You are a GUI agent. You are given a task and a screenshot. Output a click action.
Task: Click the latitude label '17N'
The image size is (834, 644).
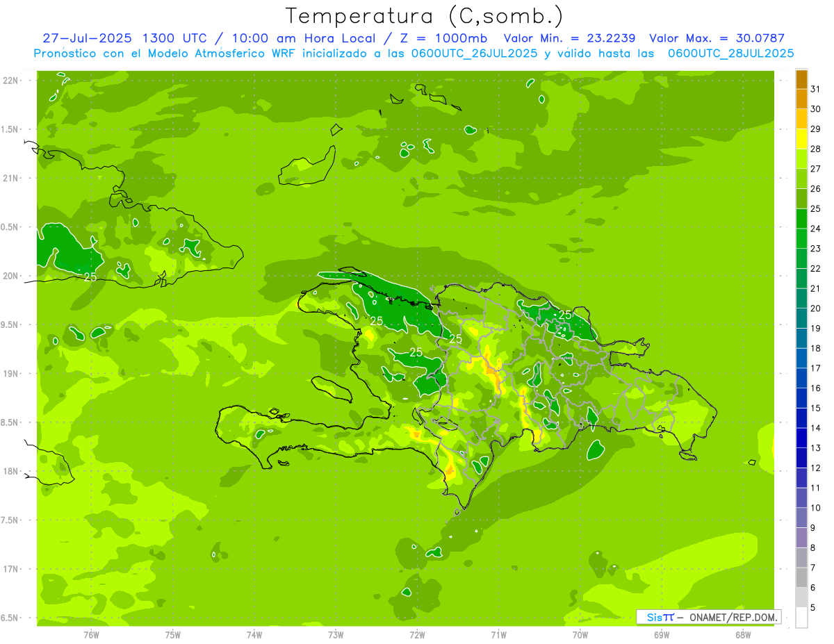[x=12, y=570]
